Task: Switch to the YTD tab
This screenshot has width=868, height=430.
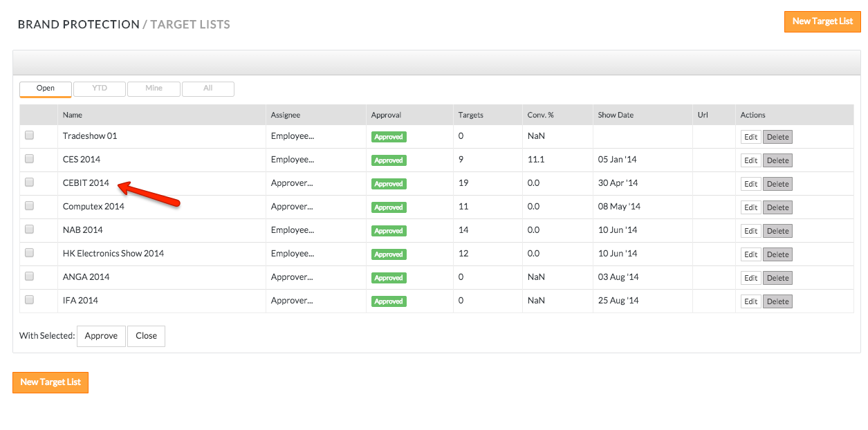Action: click(x=100, y=88)
